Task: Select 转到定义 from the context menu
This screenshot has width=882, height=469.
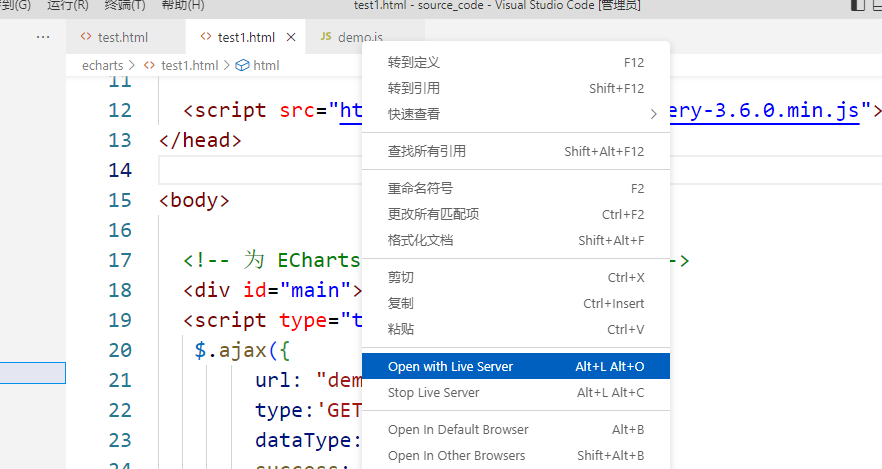Action: (413, 62)
